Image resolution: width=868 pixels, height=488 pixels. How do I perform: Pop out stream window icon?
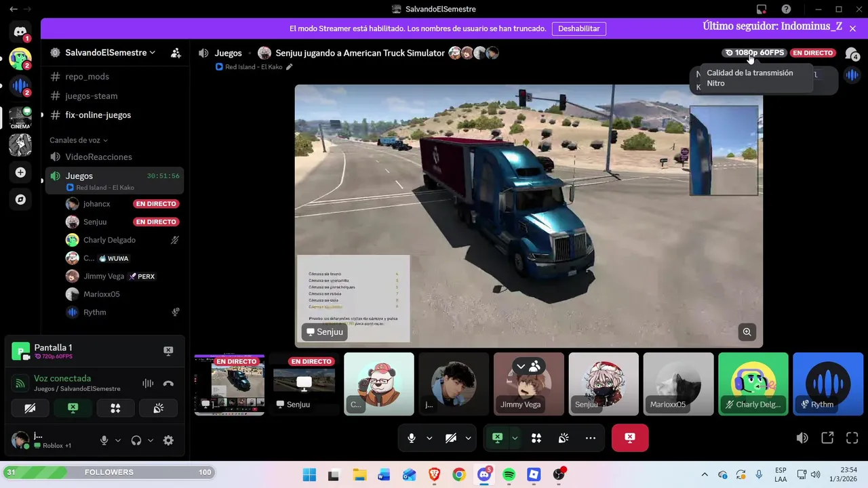point(827,438)
